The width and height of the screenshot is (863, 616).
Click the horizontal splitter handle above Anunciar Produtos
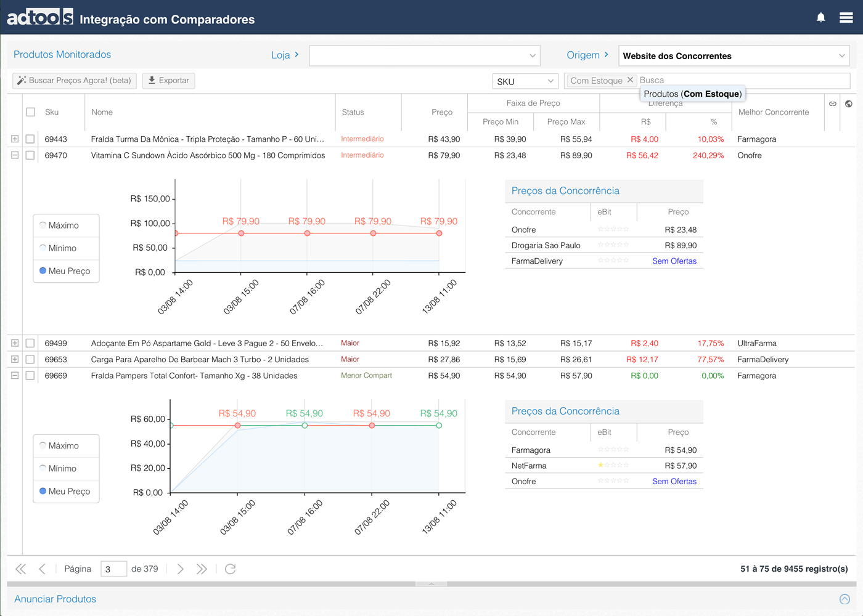pyautogui.click(x=431, y=583)
